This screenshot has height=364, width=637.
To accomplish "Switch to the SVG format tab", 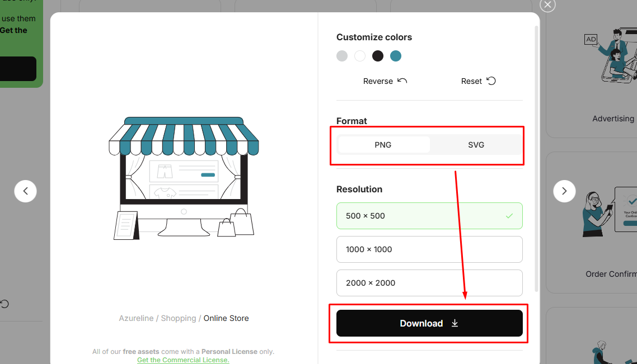I will [x=476, y=144].
